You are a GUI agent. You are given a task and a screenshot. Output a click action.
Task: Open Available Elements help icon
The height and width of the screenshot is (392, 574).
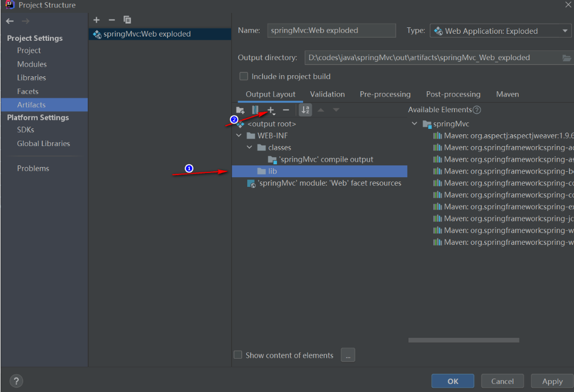click(x=477, y=110)
